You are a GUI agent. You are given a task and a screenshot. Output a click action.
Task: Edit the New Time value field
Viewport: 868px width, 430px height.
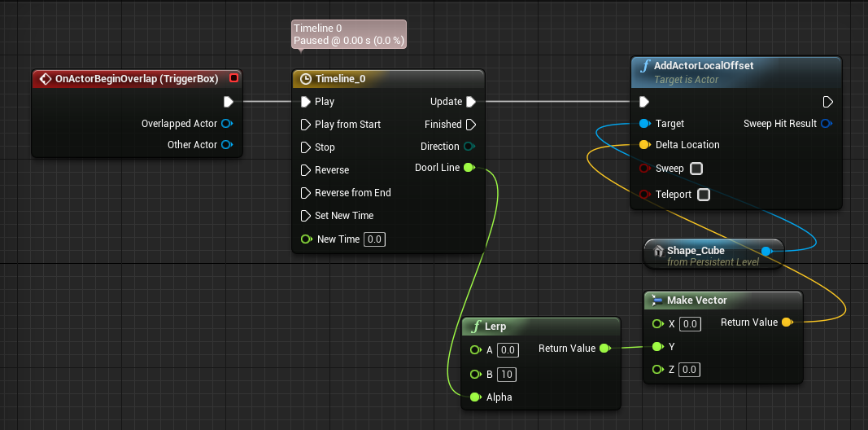(x=375, y=239)
